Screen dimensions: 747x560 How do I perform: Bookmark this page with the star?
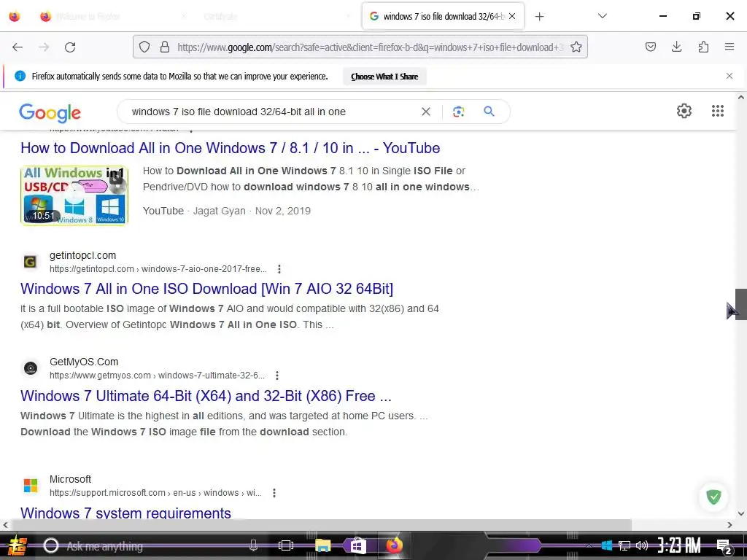[x=576, y=47]
